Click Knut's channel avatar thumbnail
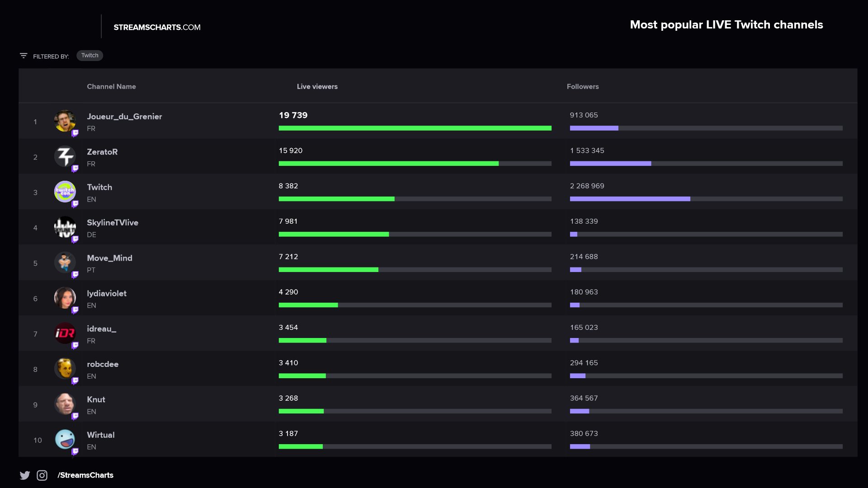Image resolution: width=868 pixels, height=488 pixels. (65, 404)
